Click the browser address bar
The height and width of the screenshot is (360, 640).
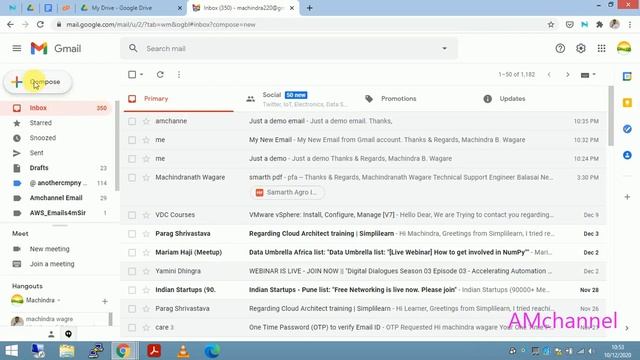(302, 24)
